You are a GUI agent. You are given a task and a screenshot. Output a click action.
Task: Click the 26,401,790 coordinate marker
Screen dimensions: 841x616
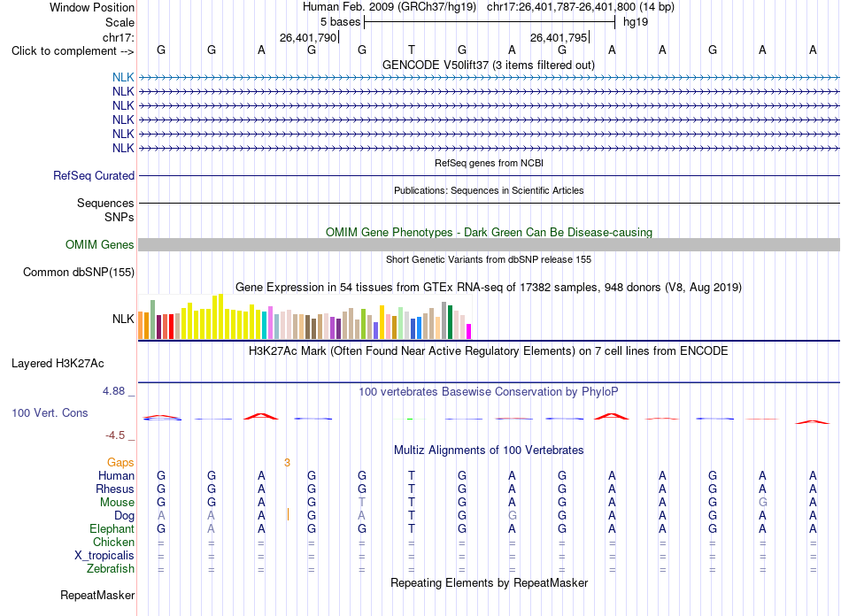(308, 37)
